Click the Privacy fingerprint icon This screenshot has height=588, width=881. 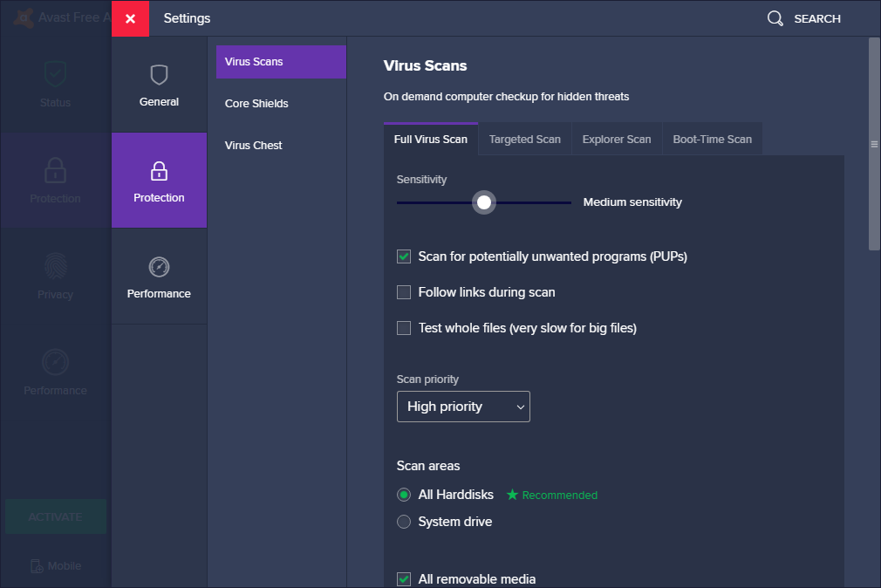(x=55, y=266)
